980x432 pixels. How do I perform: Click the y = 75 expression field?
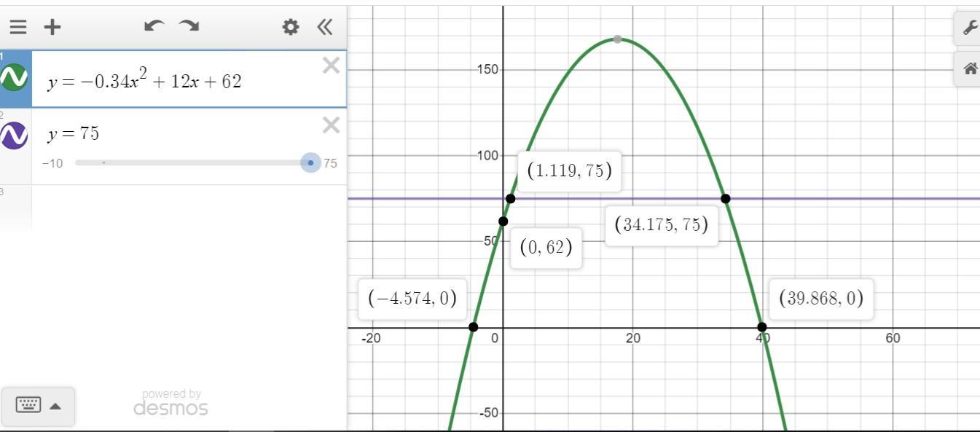[175, 133]
